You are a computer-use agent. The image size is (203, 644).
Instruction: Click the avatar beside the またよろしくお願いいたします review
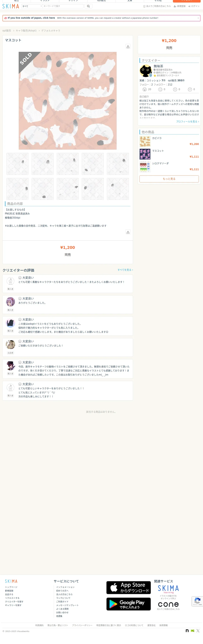pos(10,281)
